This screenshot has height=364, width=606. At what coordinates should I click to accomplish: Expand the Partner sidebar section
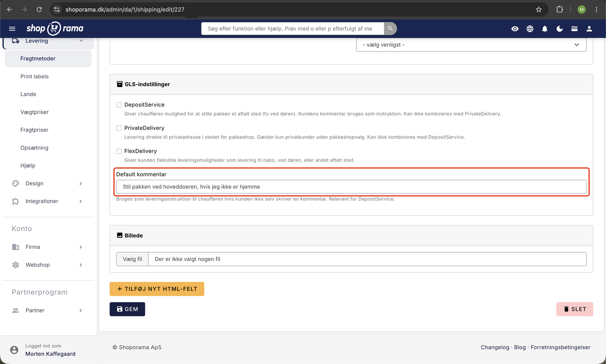click(81, 310)
